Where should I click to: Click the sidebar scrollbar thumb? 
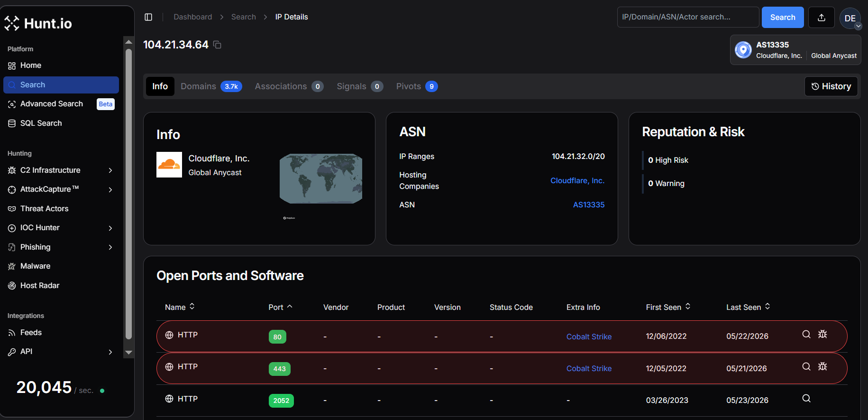[x=128, y=194]
